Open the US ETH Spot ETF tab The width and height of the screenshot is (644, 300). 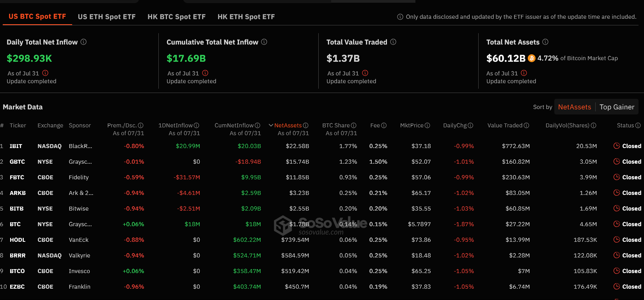[x=106, y=17]
